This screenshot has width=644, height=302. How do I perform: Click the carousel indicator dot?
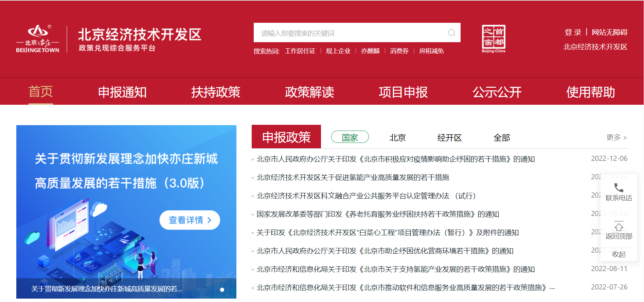(222, 290)
